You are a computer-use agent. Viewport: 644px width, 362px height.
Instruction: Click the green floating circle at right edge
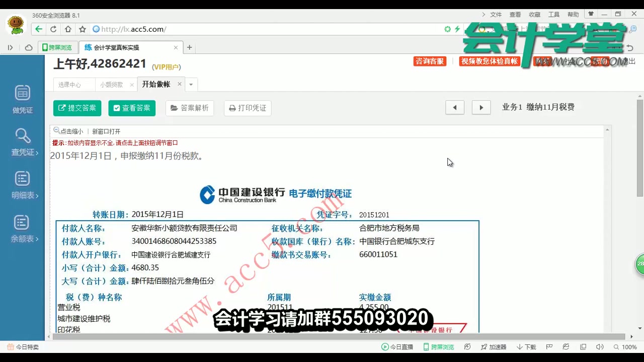click(639, 264)
